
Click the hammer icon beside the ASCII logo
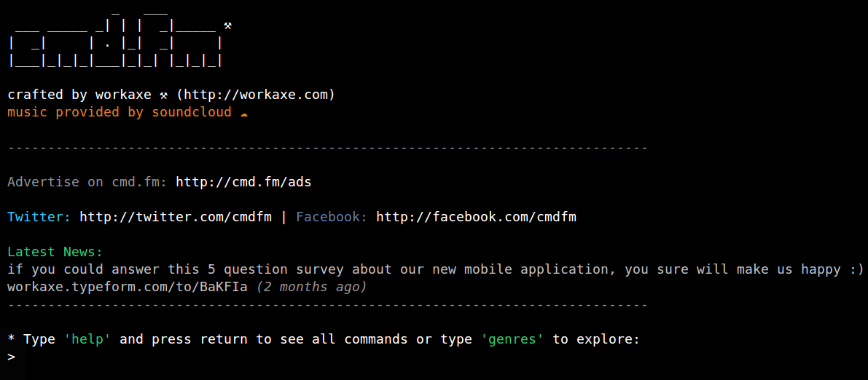(x=227, y=26)
